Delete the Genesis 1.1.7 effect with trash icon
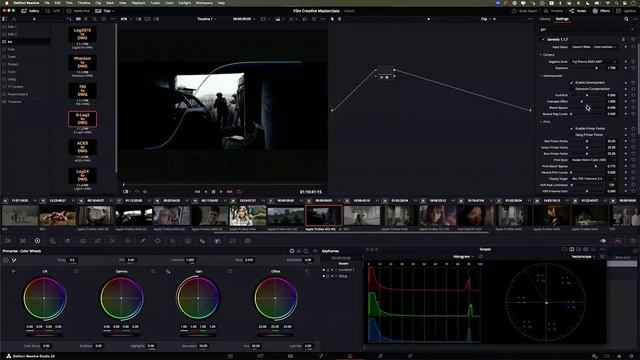Image resolution: width=640 pixels, height=360 pixels. pos(623,40)
